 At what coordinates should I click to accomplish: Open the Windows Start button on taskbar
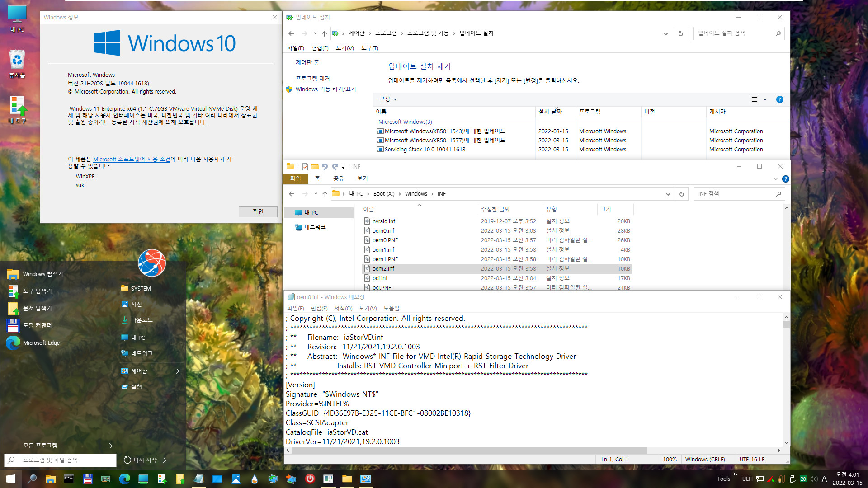11,479
